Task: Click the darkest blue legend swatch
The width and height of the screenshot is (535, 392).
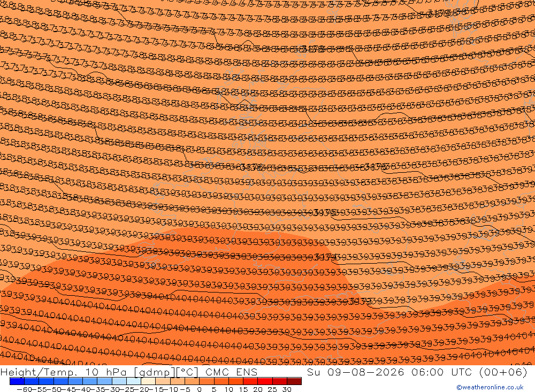Action: coord(17,381)
